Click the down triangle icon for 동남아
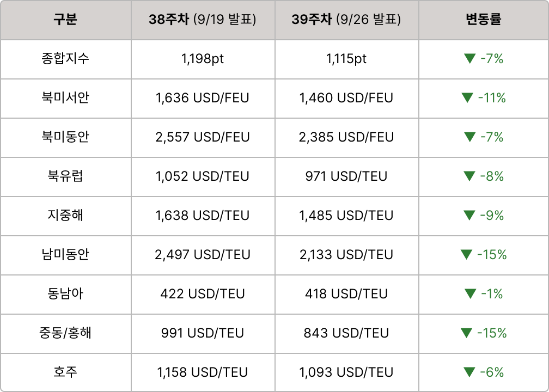The width and height of the screenshot is (549, 392). point(470,294)
